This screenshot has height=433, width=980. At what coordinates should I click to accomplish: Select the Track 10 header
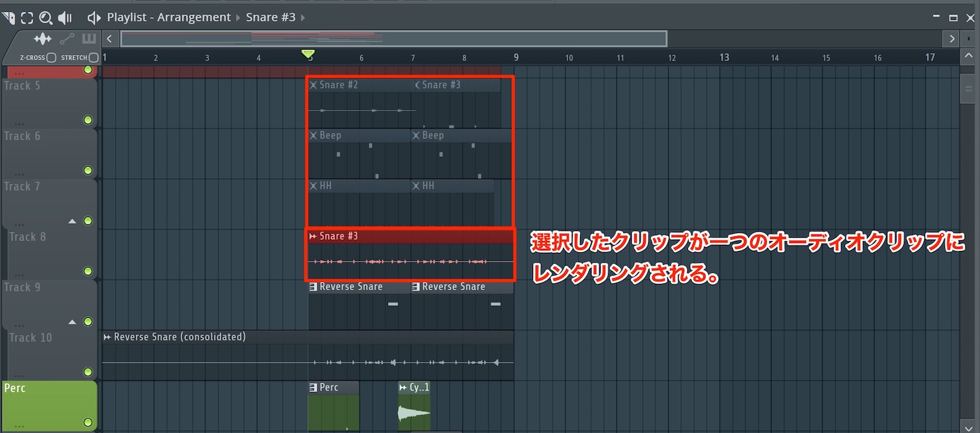pyautogui.click(x=52, y=354)
